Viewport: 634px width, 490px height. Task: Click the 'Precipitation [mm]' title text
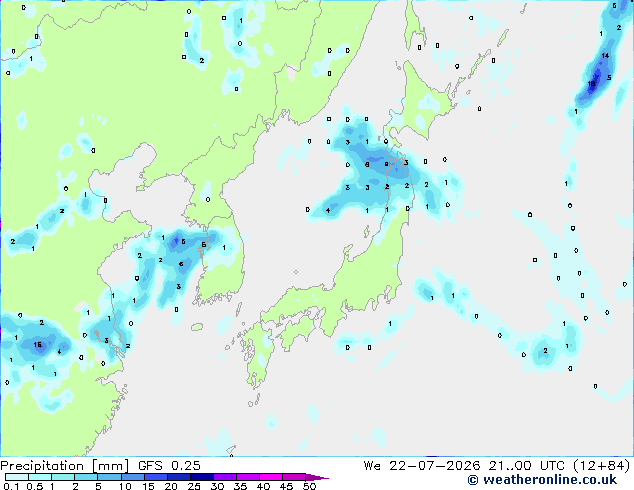pyautogui.click(x=65, y=466)
